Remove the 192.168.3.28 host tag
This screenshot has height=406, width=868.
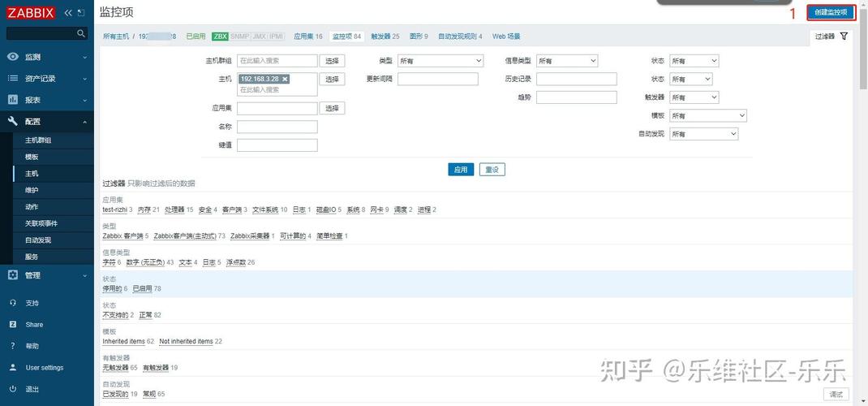click(285, 80)
